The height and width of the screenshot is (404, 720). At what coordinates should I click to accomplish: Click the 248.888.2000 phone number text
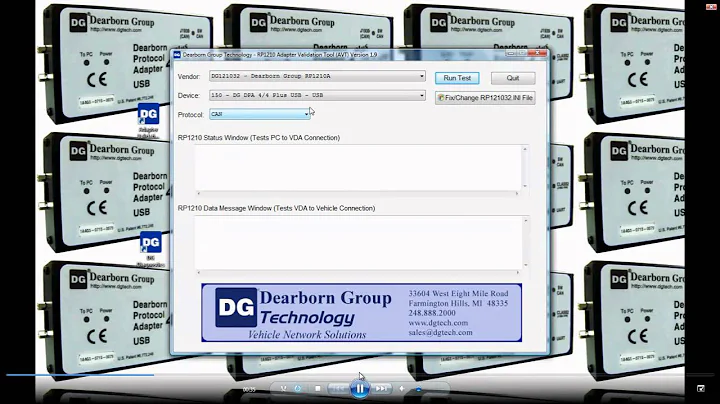click(x=432, y=313)
